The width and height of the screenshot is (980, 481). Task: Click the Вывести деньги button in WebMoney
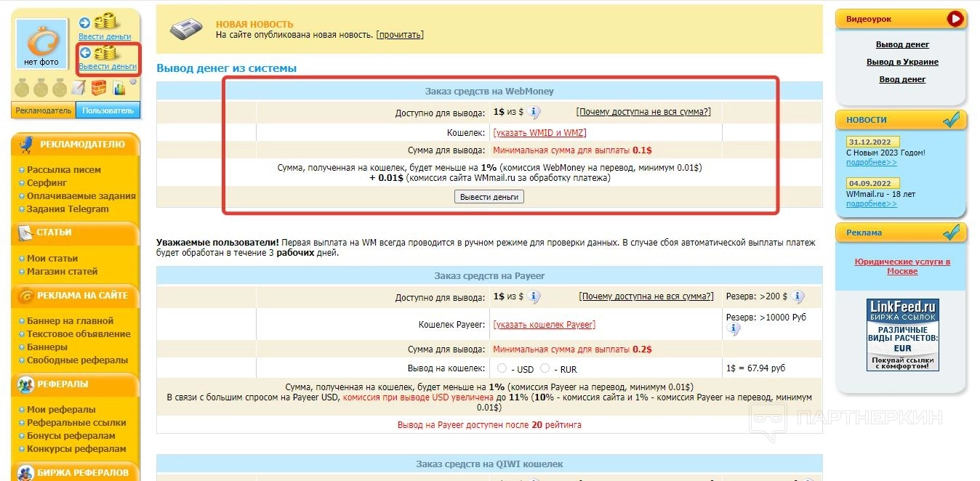[489, 197]
